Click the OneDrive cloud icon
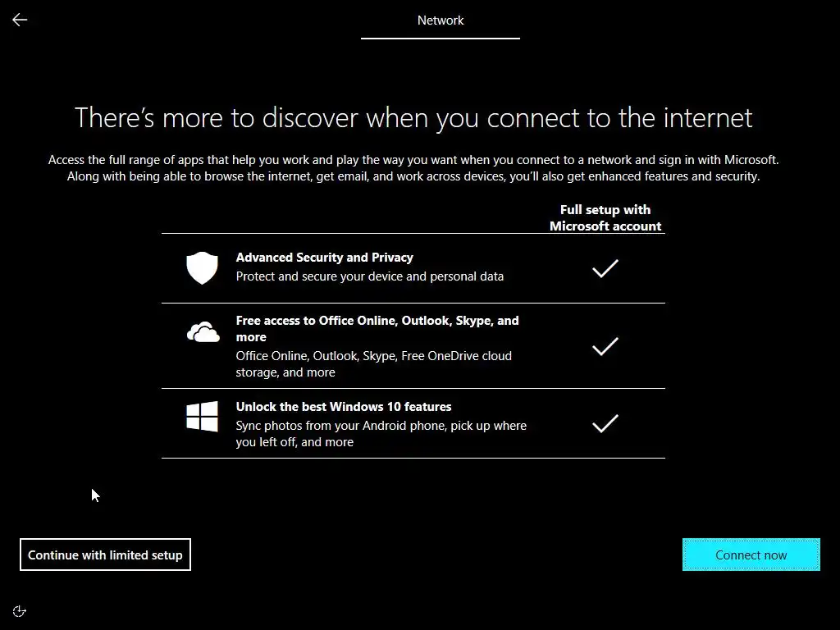The image size is (840, 630). point(203,332)
